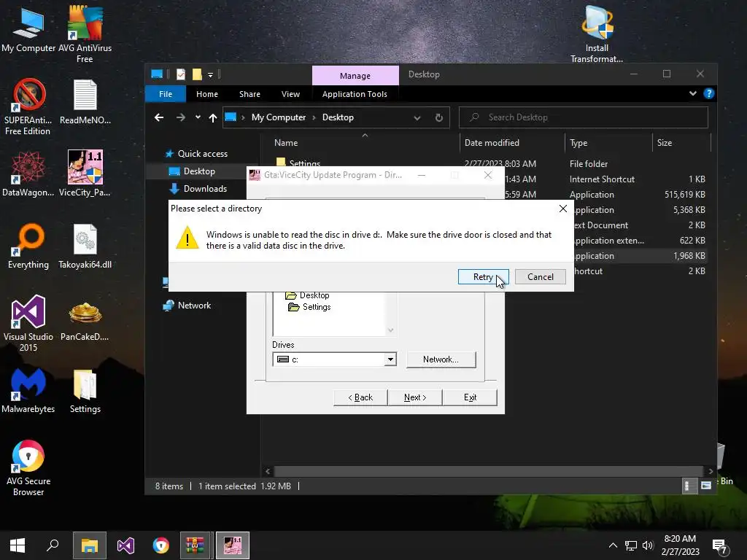Select ReadMeNO text file icon

(x=85, y=102)
